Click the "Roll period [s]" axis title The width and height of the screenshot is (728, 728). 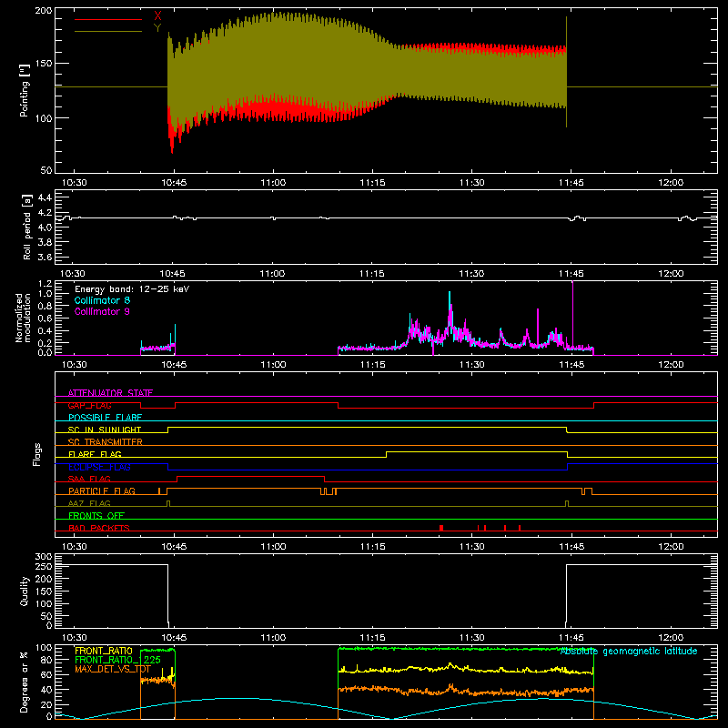coord(26,227)
